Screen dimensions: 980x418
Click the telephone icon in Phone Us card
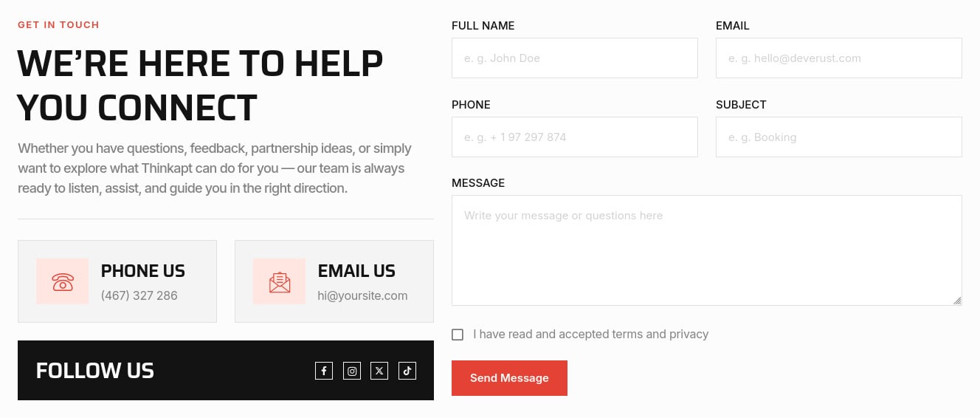[x=63, y=281]
